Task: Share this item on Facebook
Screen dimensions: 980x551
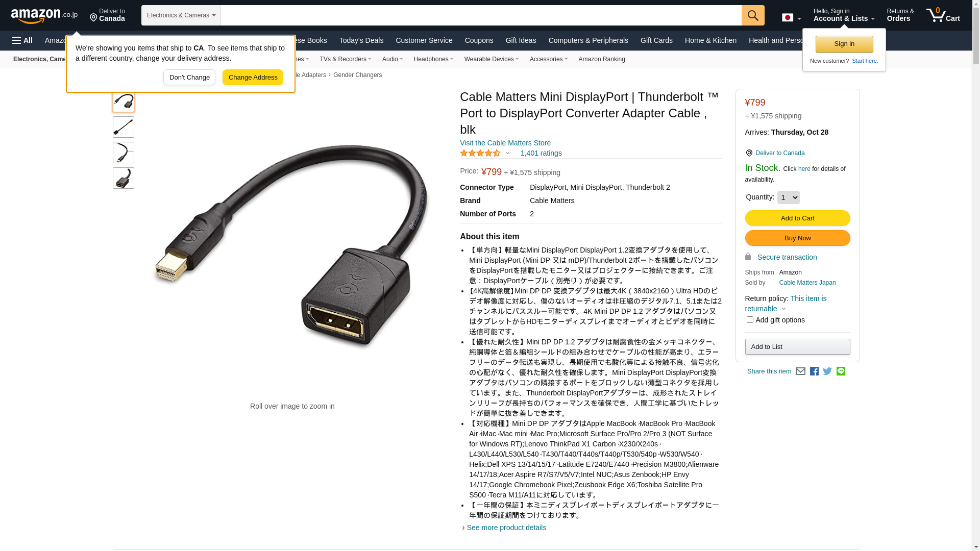Action: point(814,371)
